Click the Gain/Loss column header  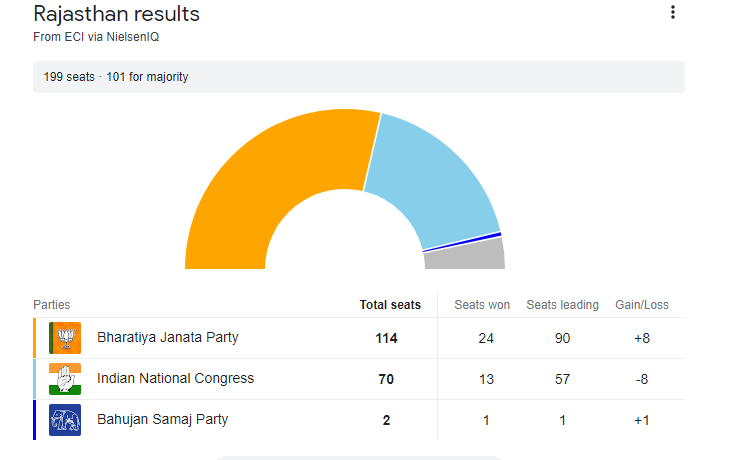[642, 305]
